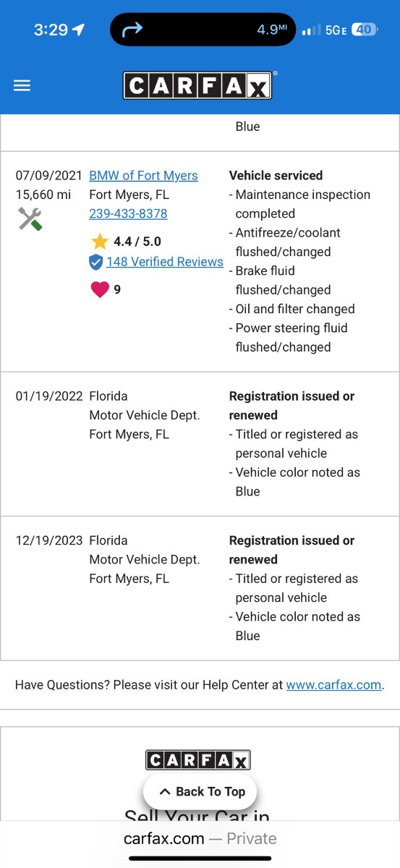Select the 07/09/2021 Vehicle serviced record
This screenshot has height=868, width=400.
pos(200,262)
